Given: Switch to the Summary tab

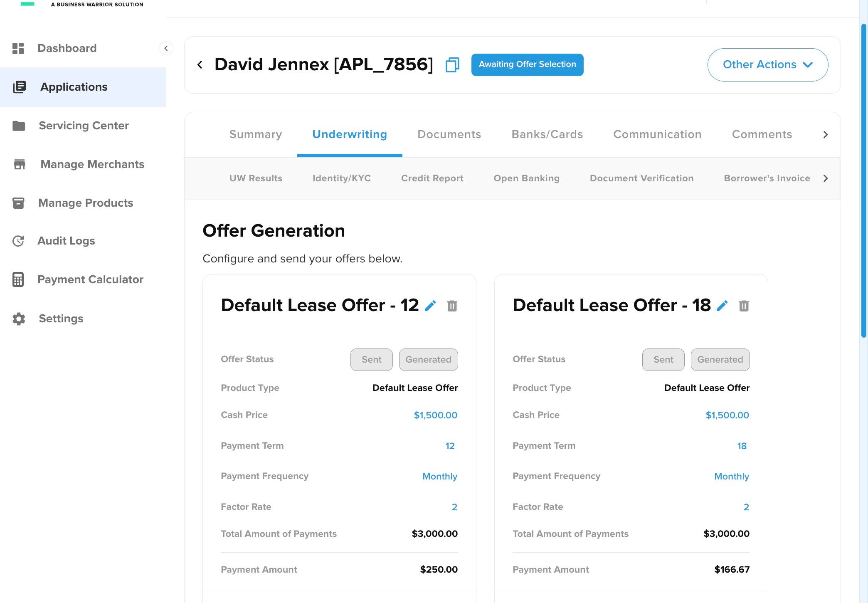Looking at the screenshot, I should [x=256, y=134].
